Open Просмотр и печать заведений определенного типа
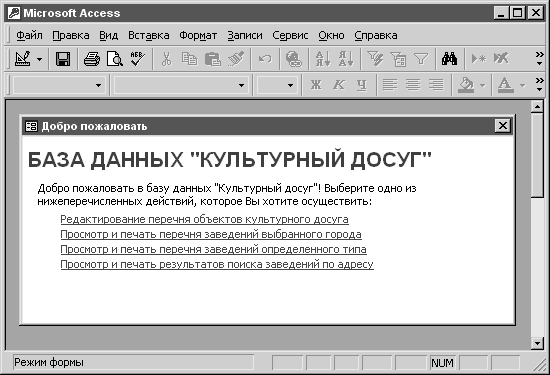 click(x=213, y=249)
